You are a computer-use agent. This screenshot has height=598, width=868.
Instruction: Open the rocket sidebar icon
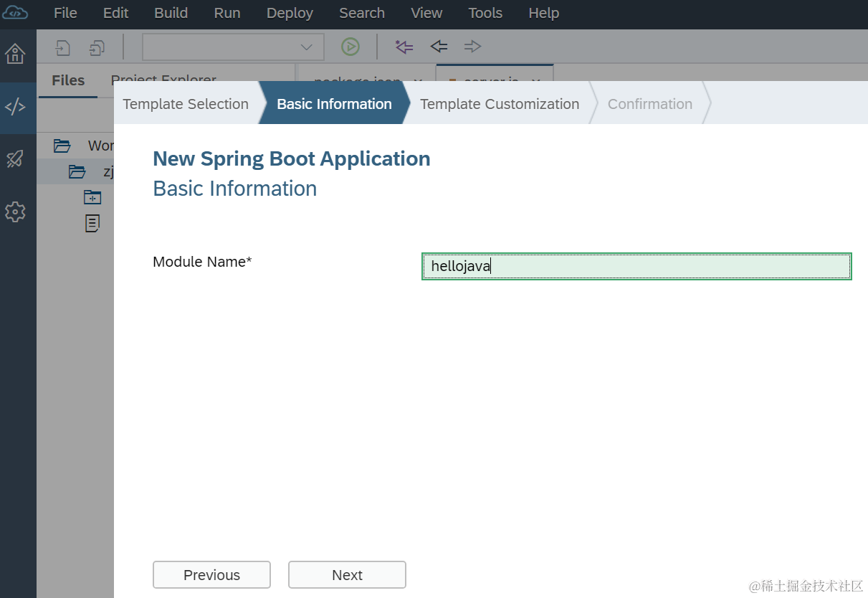tap(15, 159)
